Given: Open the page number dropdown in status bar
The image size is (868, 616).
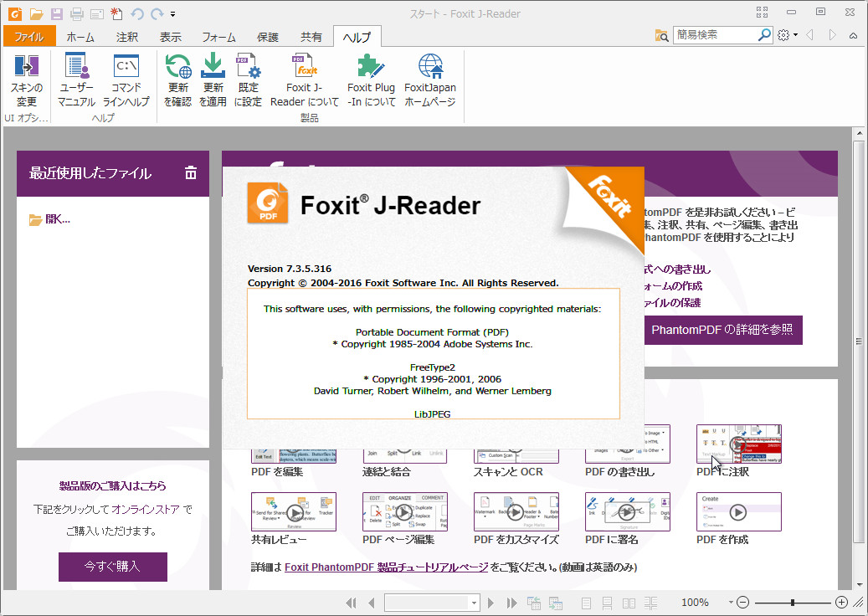Looking at the screenshot, I should [x=474, y=603].
